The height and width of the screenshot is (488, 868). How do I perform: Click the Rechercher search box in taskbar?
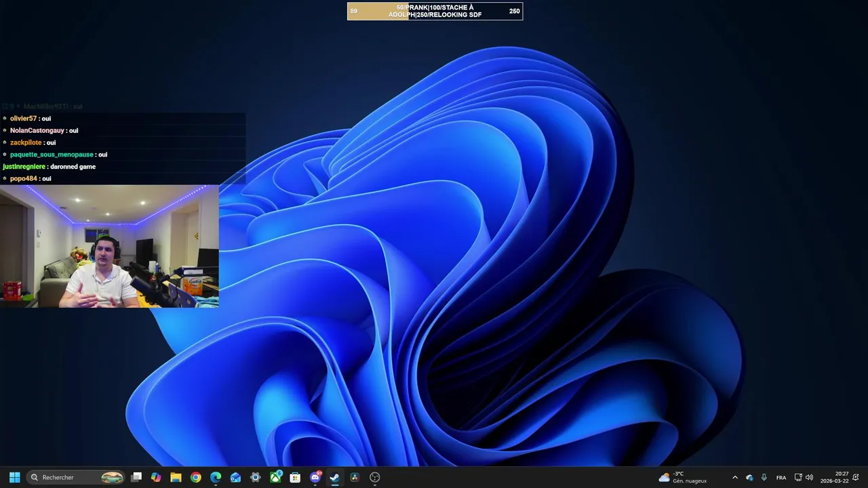pos(76,477)
